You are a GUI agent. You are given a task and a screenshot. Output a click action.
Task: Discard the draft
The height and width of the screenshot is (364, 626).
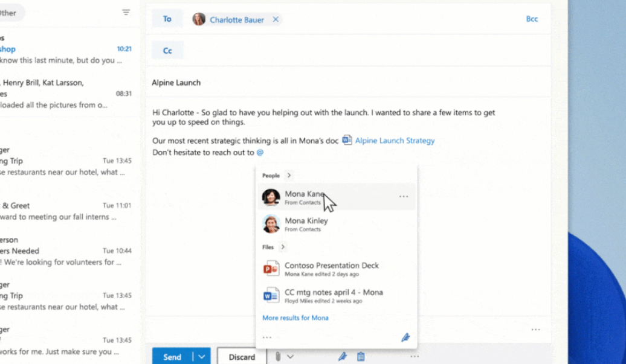coord(242,357)
